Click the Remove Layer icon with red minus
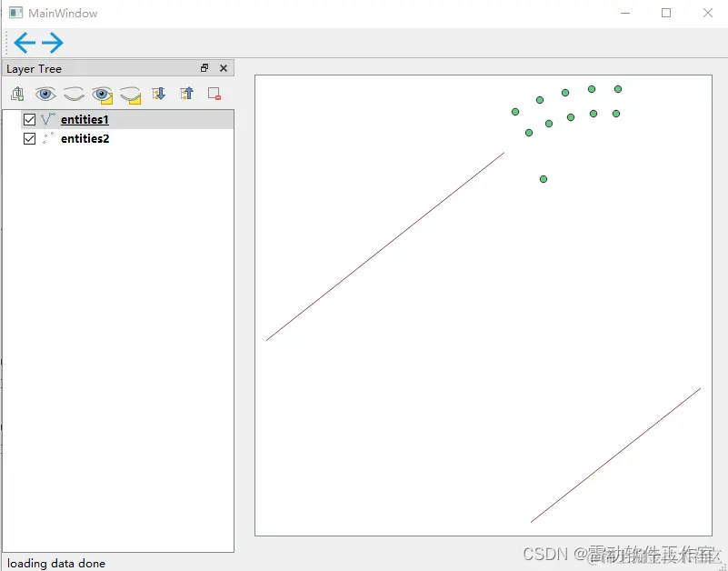The height and width of the screenshot is (571, 728). point(214,94)
